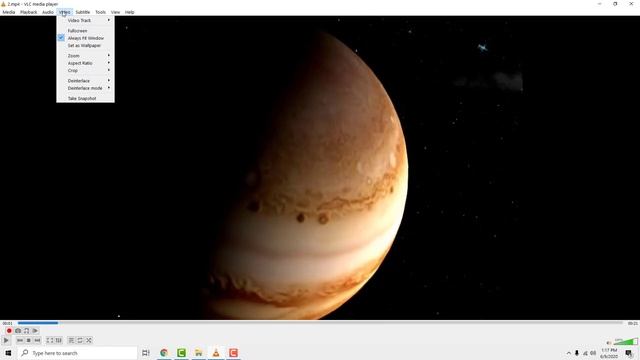Viewport: 640px width, 360px height.
Task: Open the taskbar clock and date
Action: [609, 353]
